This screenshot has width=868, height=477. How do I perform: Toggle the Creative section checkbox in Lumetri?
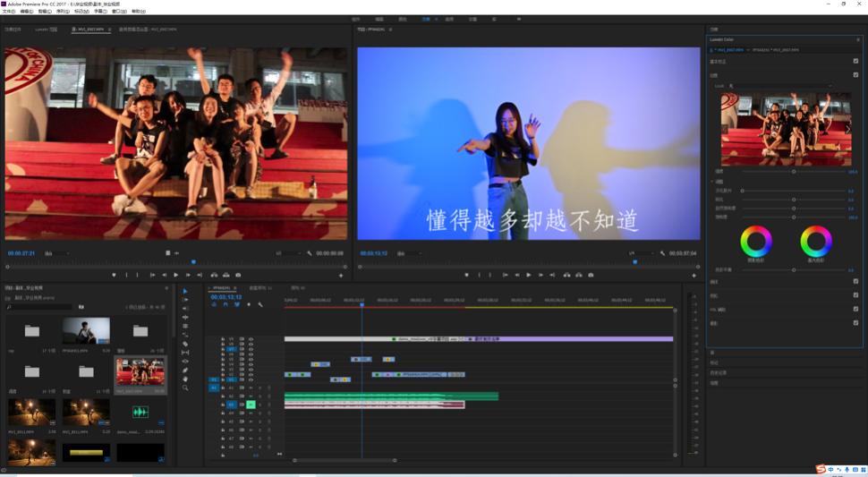(855, 75)
